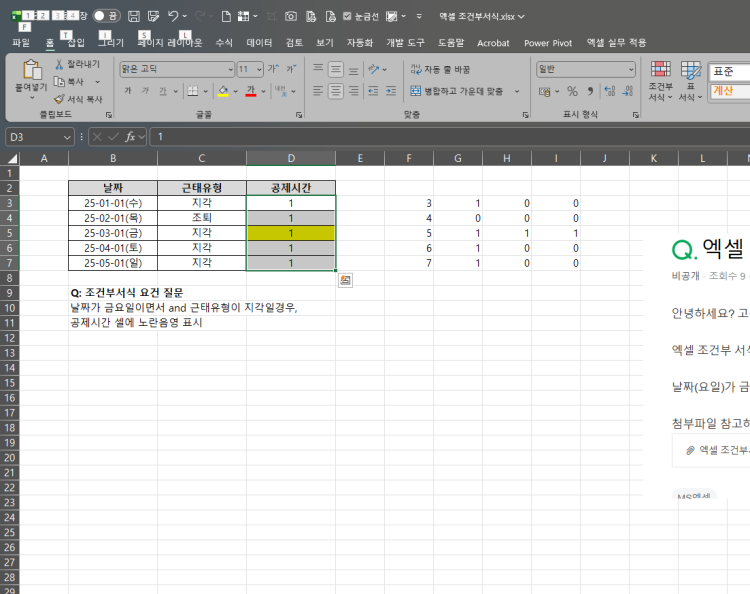Toggle the gridlines (눈금선) checkbox
750x594 pixels.
tap(347, 16)
